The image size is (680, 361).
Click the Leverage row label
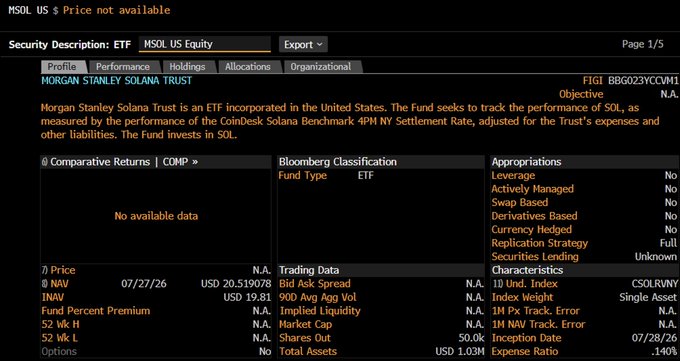point(513,175)
